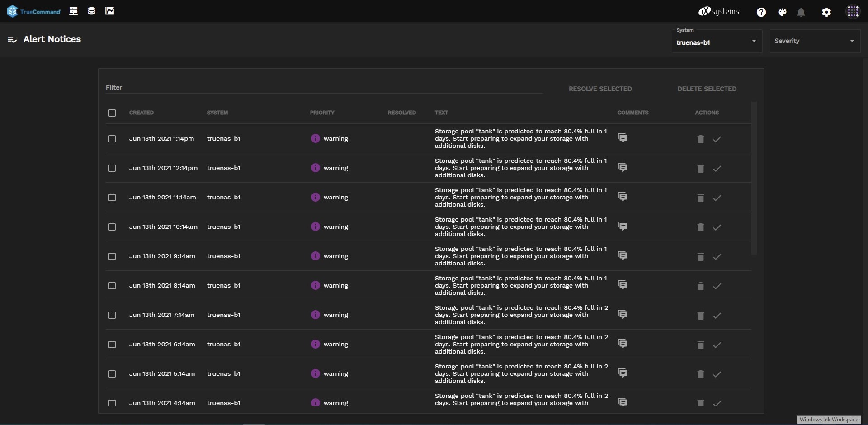Click truenas-b1 in the 8:14am row
The image size is (868, 425).
(224, 285)
